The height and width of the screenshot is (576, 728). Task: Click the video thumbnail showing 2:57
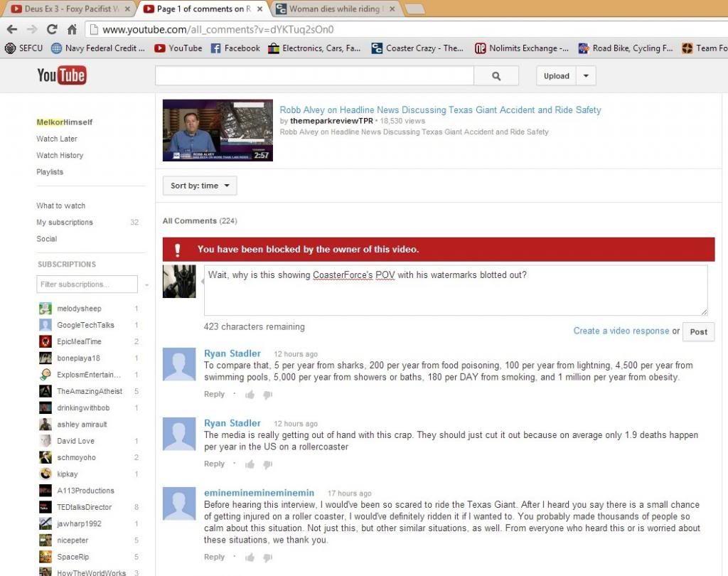(218, 131)
